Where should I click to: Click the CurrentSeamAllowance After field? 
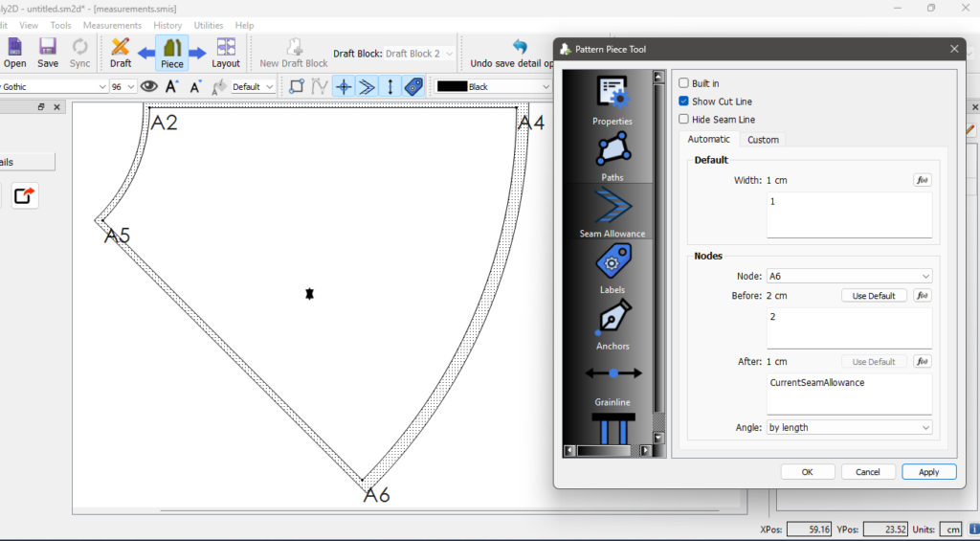click(850, 394)
